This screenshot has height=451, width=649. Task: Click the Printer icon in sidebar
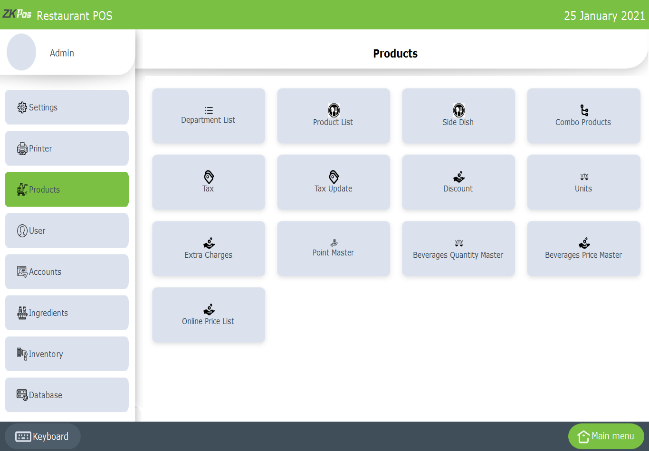[22, 149]
